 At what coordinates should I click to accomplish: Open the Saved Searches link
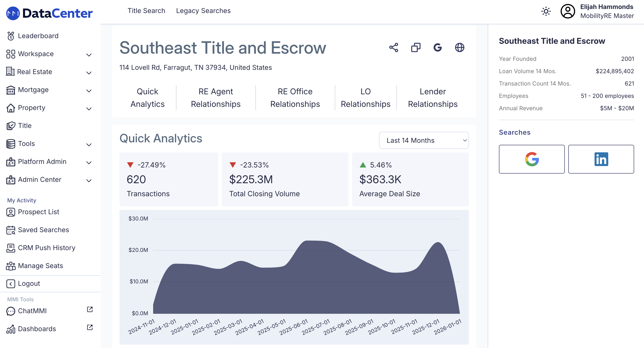tap(44, 230)
